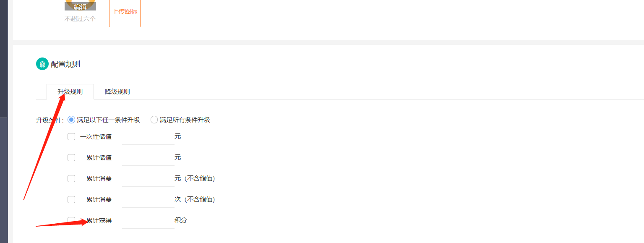Viewport: 644px width, 243px height.
Task: Click the 不超过六个 hint text
Action: tap(80, 19)
